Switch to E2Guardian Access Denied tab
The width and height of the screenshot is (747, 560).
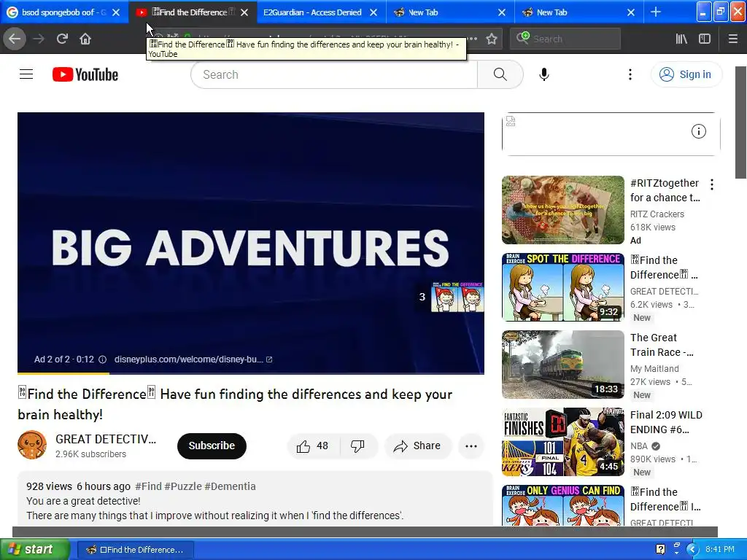pos(312,12)
